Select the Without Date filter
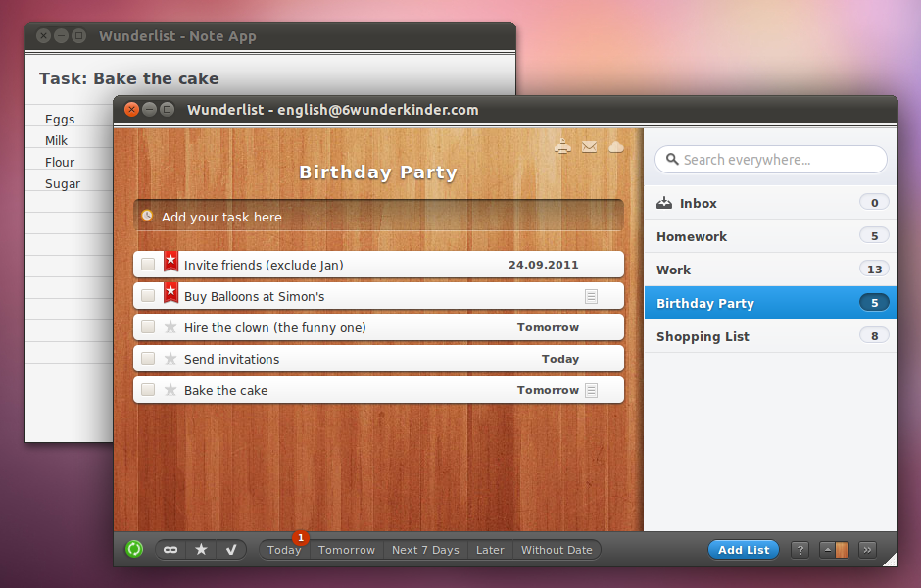 click(557, 550)
